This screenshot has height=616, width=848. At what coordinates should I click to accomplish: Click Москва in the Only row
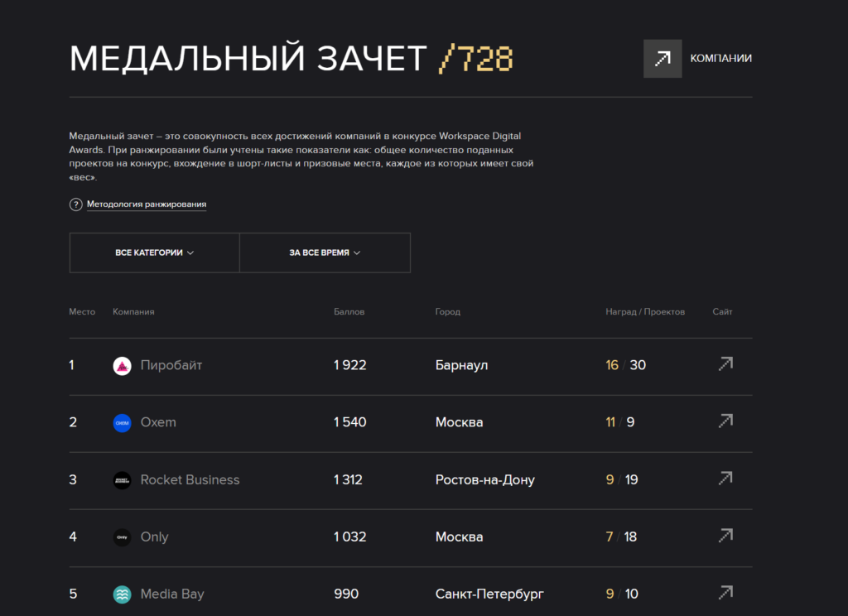click(x=459, y=537)
